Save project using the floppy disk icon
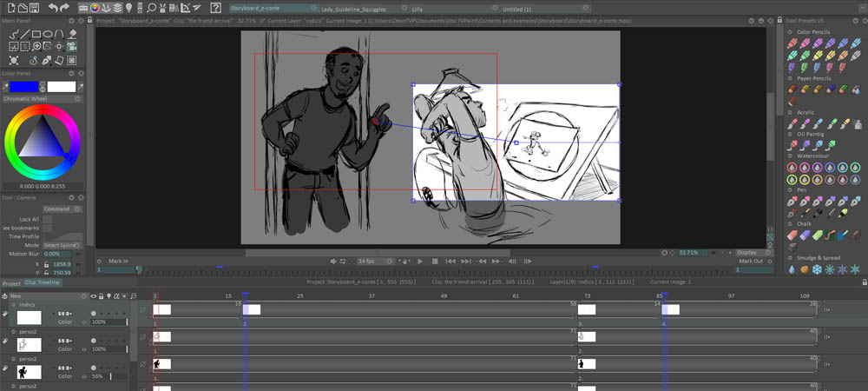 (35, 9)
